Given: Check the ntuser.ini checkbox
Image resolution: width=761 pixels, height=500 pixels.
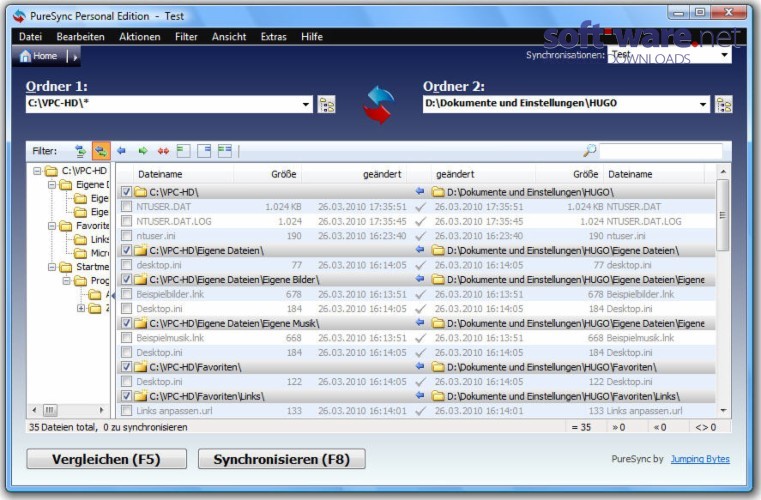Looking at the screenshot, I should pos(126,236).
